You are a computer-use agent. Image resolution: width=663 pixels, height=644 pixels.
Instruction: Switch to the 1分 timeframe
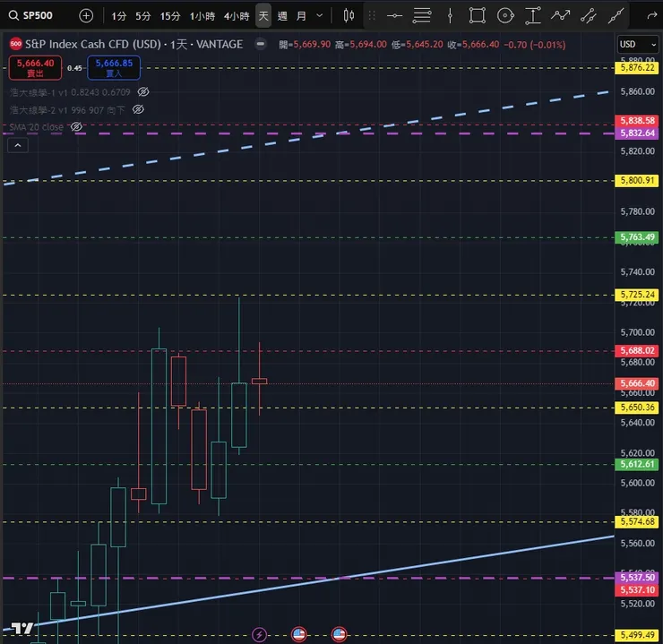119,16
